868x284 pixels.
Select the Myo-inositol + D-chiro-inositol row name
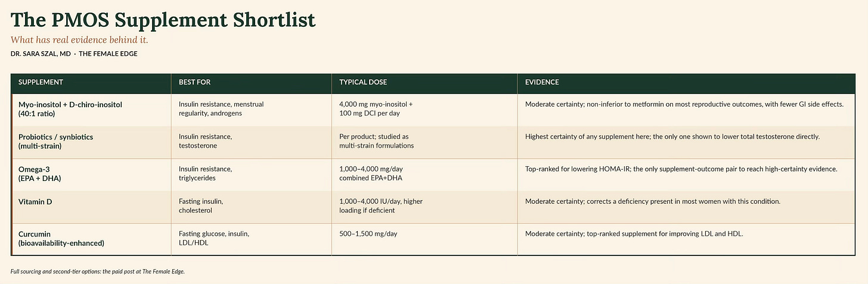point(70,109)
